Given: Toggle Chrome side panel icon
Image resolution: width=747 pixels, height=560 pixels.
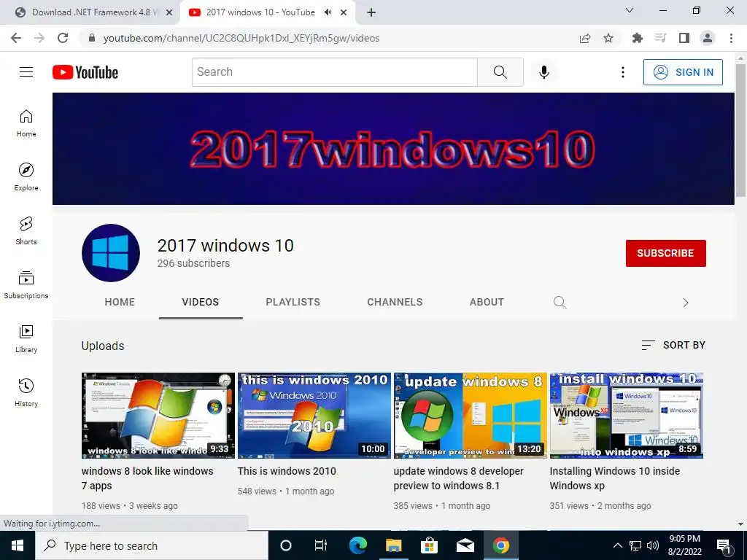Looking at the screenshot, I should [x=684, y=38].
